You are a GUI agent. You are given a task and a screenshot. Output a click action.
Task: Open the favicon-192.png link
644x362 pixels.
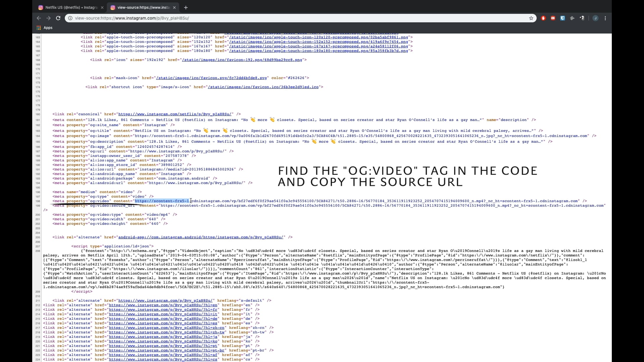(x=242, y=60)
